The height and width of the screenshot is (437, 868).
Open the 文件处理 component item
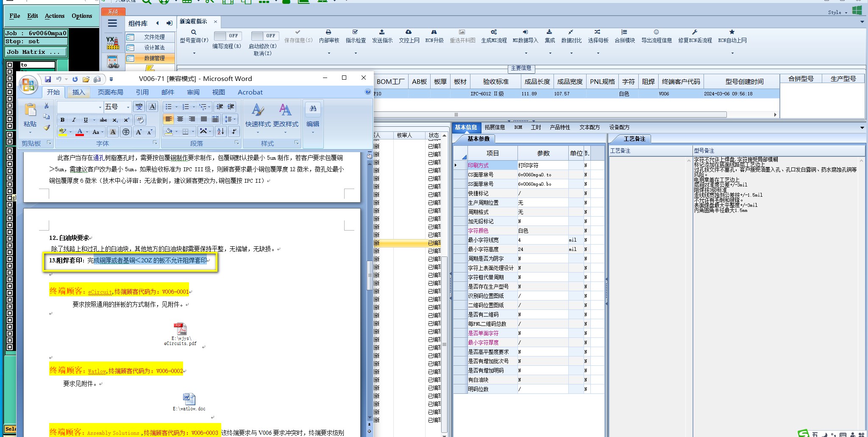(x=150, y=37)
